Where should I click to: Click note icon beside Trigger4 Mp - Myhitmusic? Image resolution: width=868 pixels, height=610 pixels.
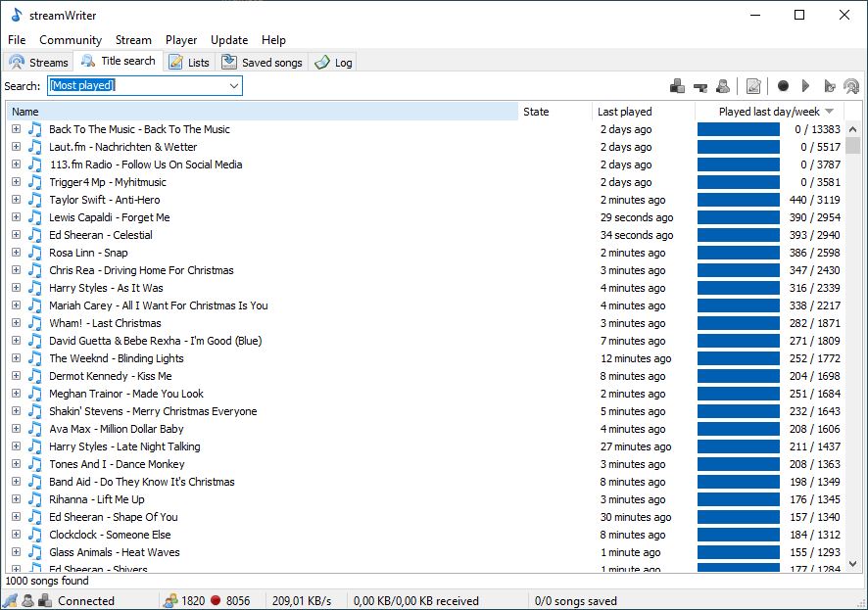tap(35, 182)
